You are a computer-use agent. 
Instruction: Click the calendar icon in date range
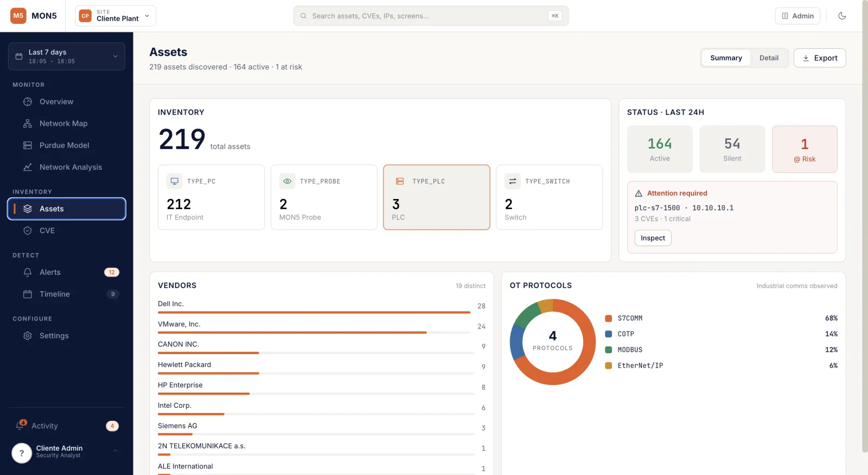click(x=19, y=56)
